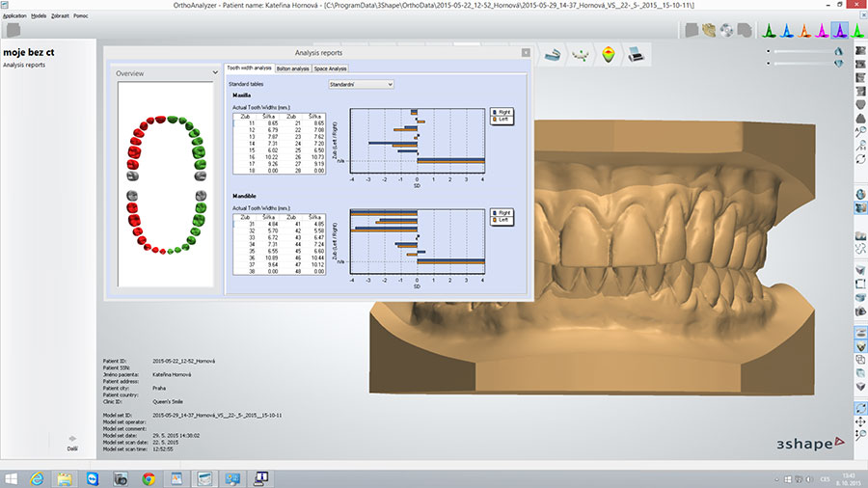Viewport: 868px width, 488px height.
Task: Select the orange cone tool
Action: click(x=804, y=31)
